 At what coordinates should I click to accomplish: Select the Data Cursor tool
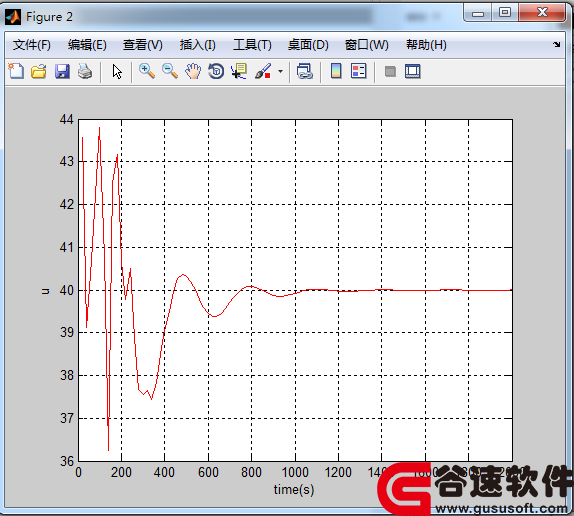[x=239, y=71]
